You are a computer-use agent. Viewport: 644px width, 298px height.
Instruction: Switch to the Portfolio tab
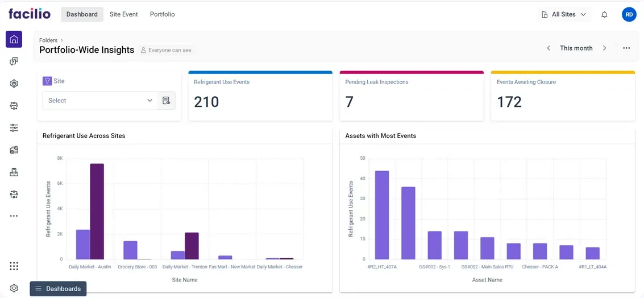162,14
